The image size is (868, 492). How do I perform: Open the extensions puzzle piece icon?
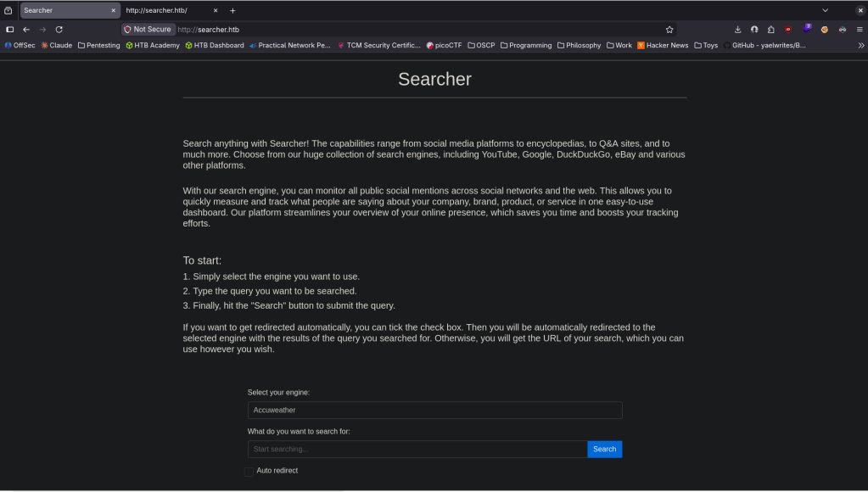[x=771, y=29]
